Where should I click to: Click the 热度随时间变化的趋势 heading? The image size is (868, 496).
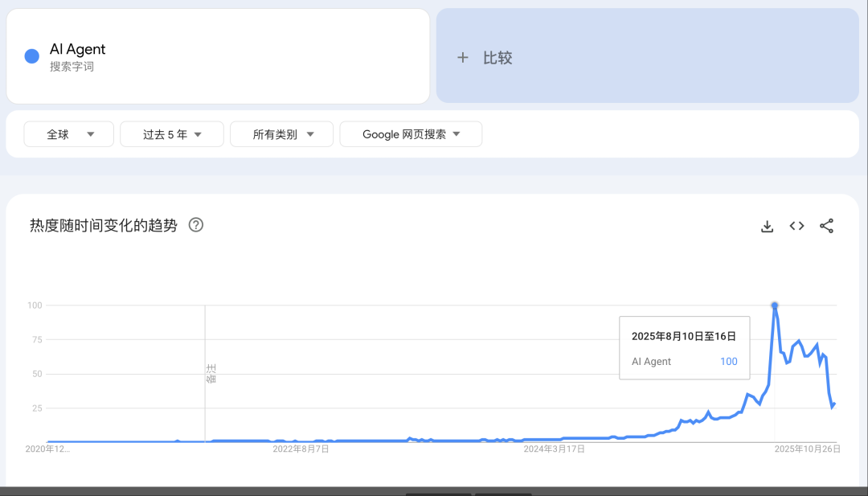pos(104,225)
